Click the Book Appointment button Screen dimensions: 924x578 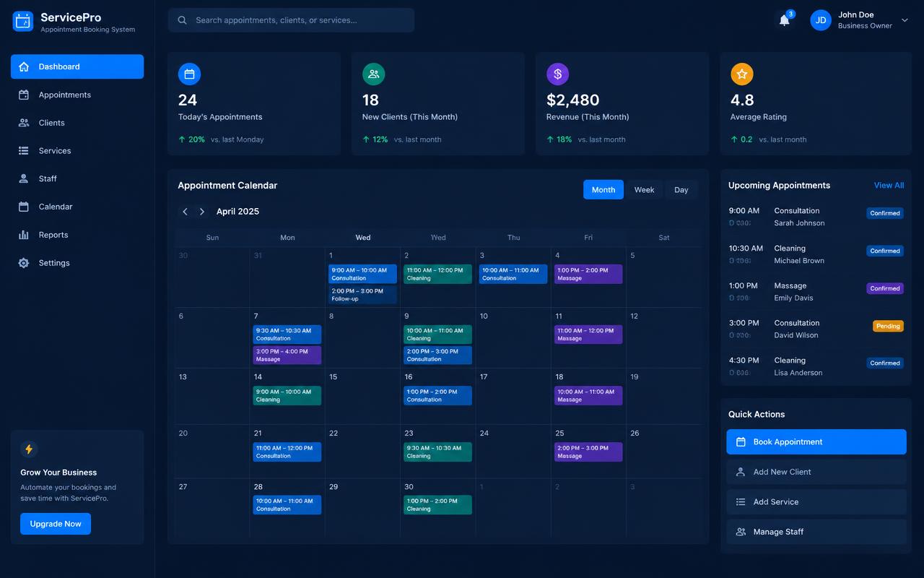tap(816, 442)
